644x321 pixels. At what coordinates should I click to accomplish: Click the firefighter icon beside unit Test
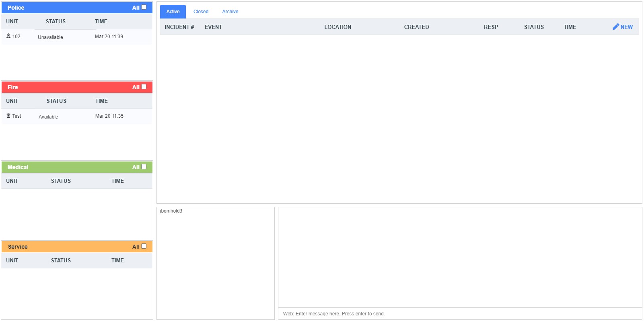[8, 116]
